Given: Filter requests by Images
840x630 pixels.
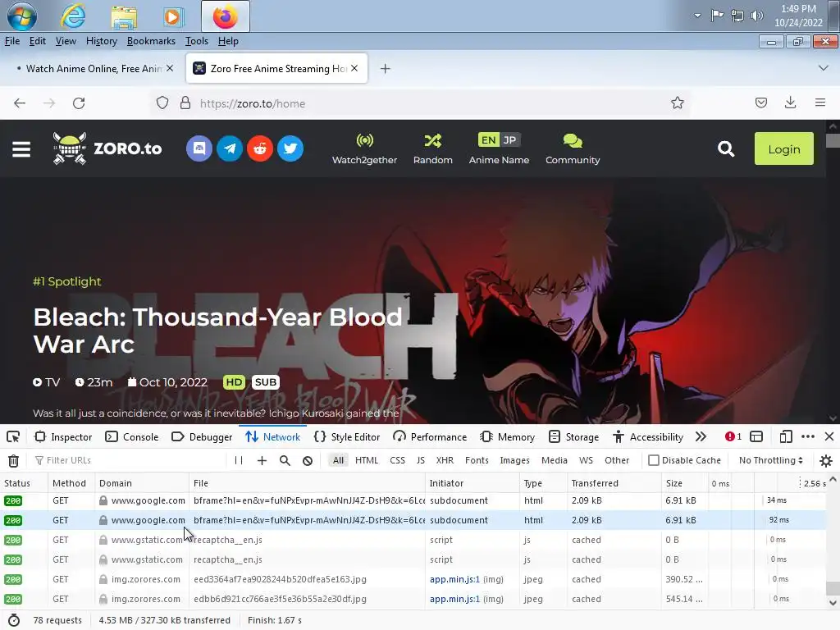Looking at the screenshot, I should click(514, 461).
